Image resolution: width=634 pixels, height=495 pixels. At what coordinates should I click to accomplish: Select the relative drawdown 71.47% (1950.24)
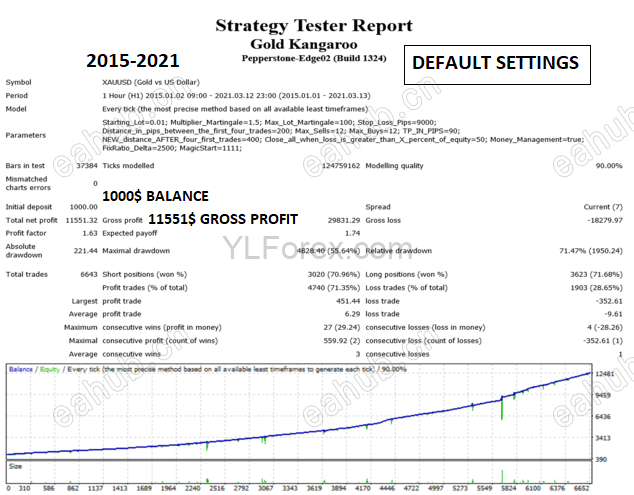point(591,251)
